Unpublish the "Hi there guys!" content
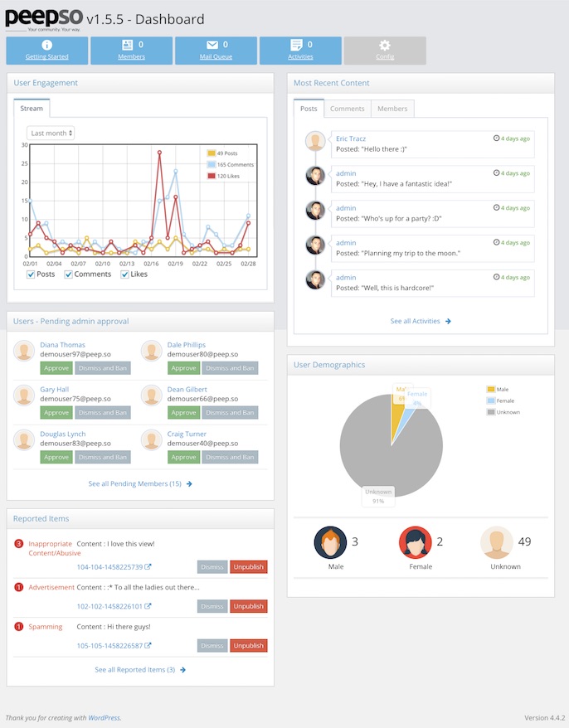Screen dimensions: 569x728 pyautogui.click(x=249, y=646)
